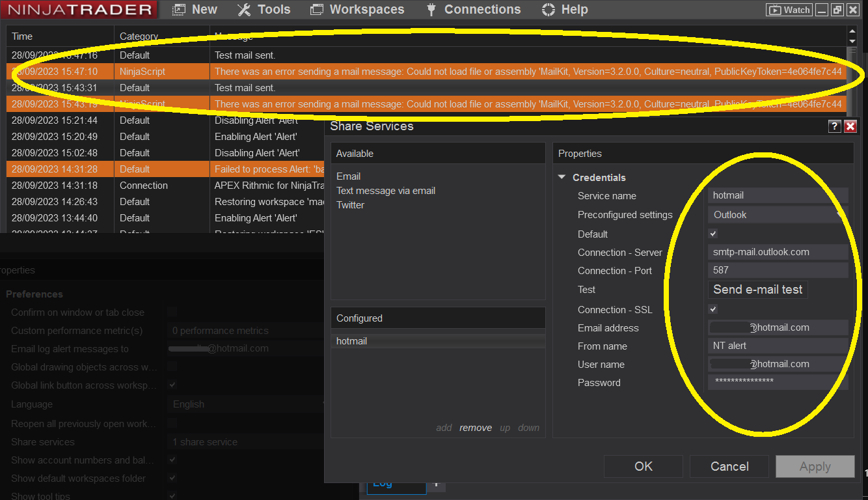Screen dimensions: 868x500
Task: Click the Apply button
Action: click(815, 466)
